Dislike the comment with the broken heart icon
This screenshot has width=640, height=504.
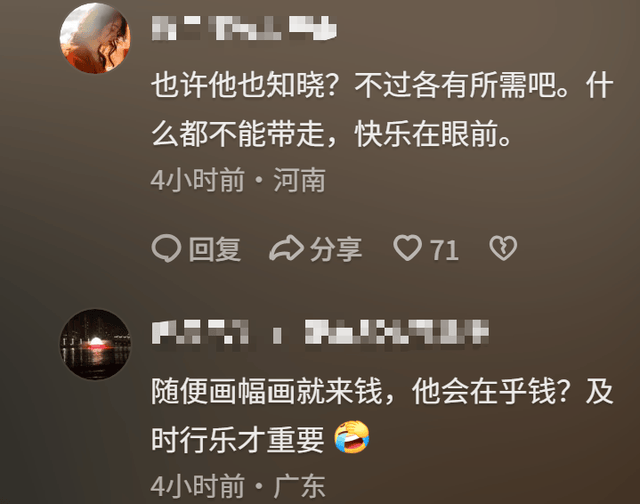(x=503, y=248)
